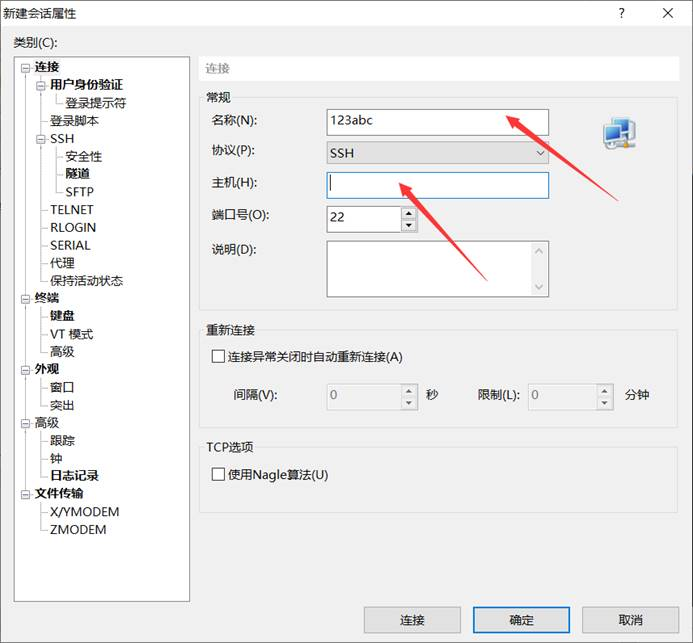Viewport: 693px width, 643px height.
Task: Click the 限制 disabled value field
Action: 563,396
